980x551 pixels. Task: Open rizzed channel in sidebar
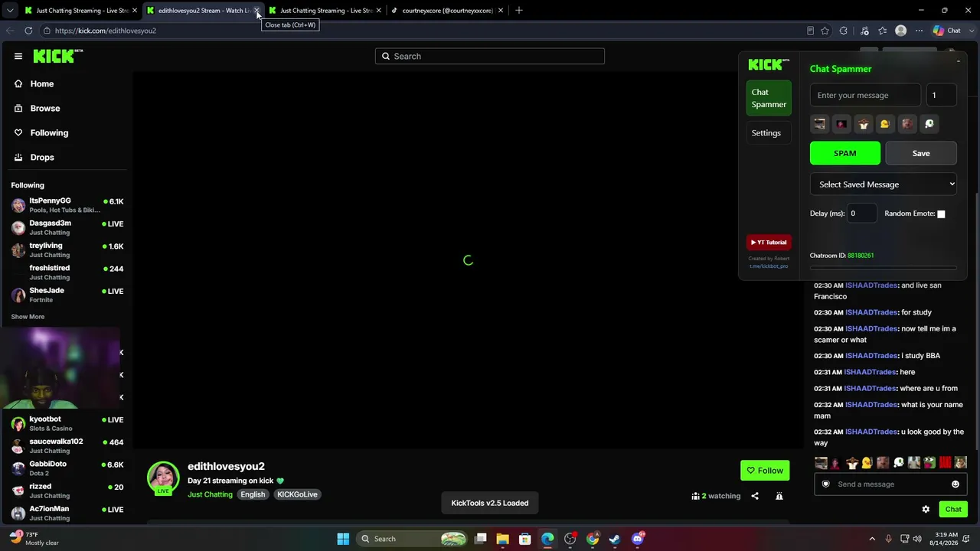click(x=67, y=491)
